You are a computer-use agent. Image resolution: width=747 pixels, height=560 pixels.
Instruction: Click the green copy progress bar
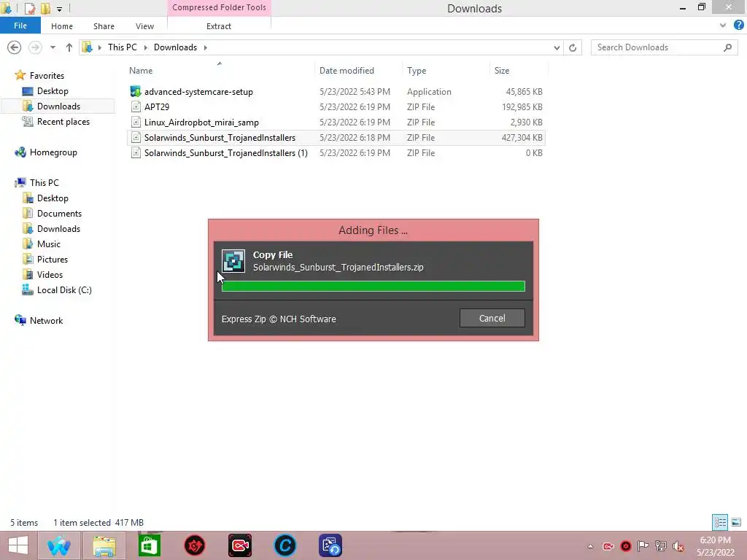(373, 286)
